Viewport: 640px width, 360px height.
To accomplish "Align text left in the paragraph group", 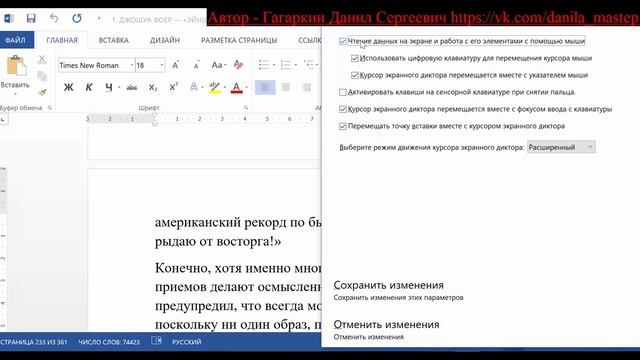I will [x=265, y=87].
